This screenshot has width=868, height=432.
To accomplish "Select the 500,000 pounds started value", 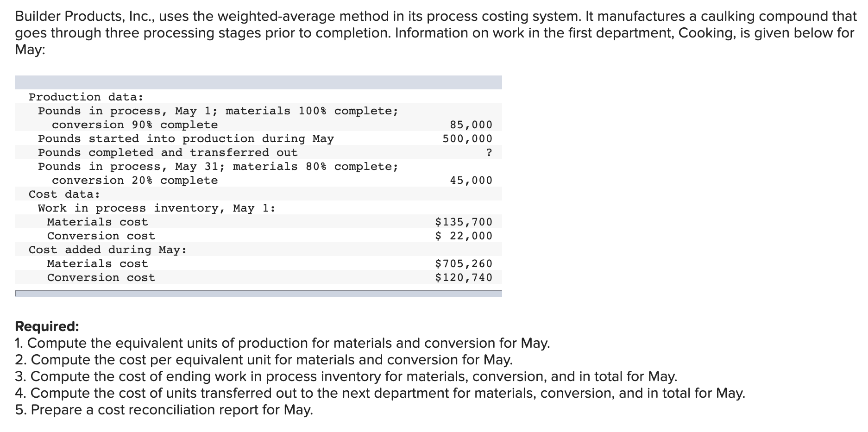I will click(467, 138).
